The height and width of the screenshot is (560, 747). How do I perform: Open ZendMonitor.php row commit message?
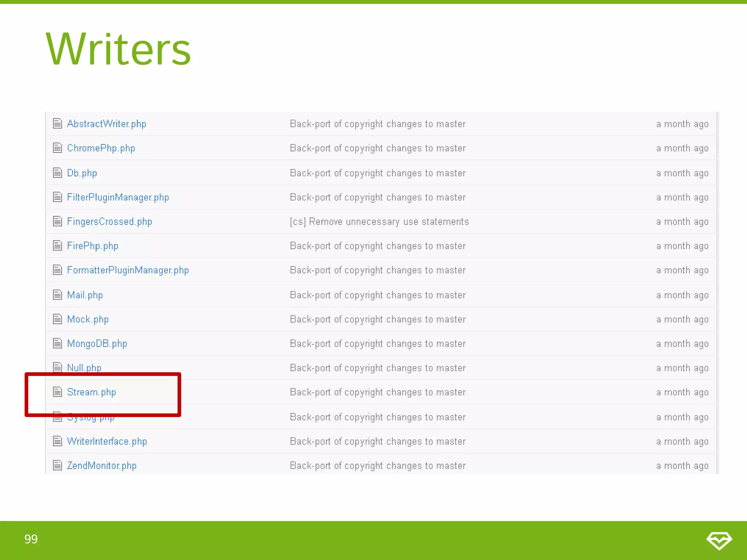[378, 466]
